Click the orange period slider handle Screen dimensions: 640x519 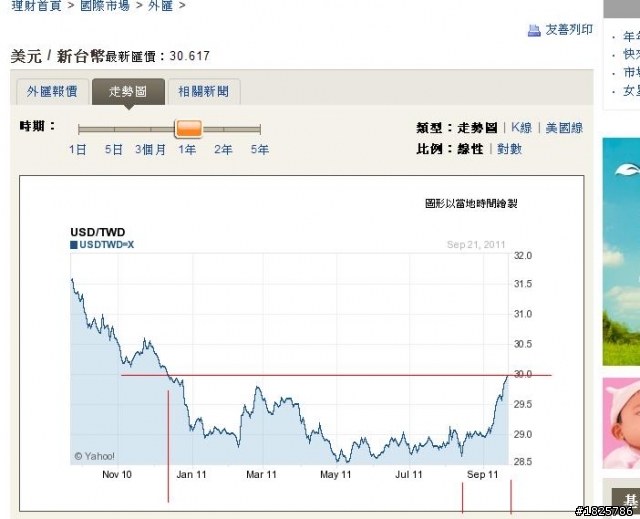(188, 128)
